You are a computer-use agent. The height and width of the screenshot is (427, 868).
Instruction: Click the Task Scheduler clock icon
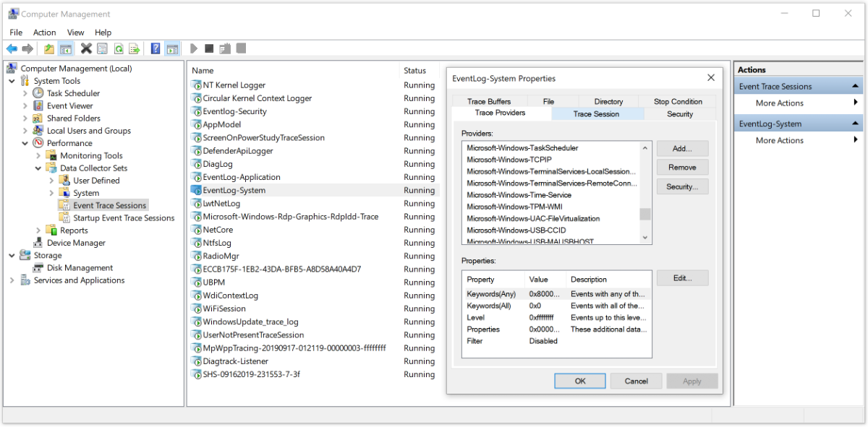[x=38, y=93]
